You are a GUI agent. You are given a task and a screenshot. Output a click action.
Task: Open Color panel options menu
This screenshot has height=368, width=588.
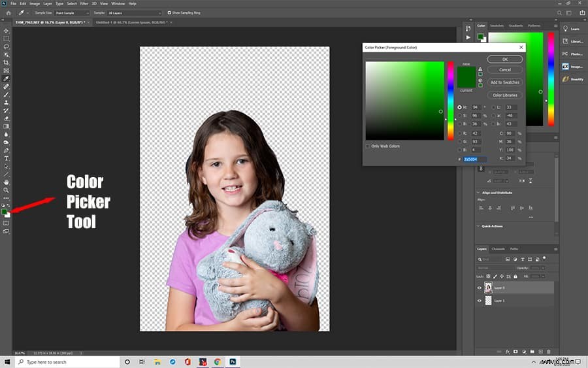555,26
